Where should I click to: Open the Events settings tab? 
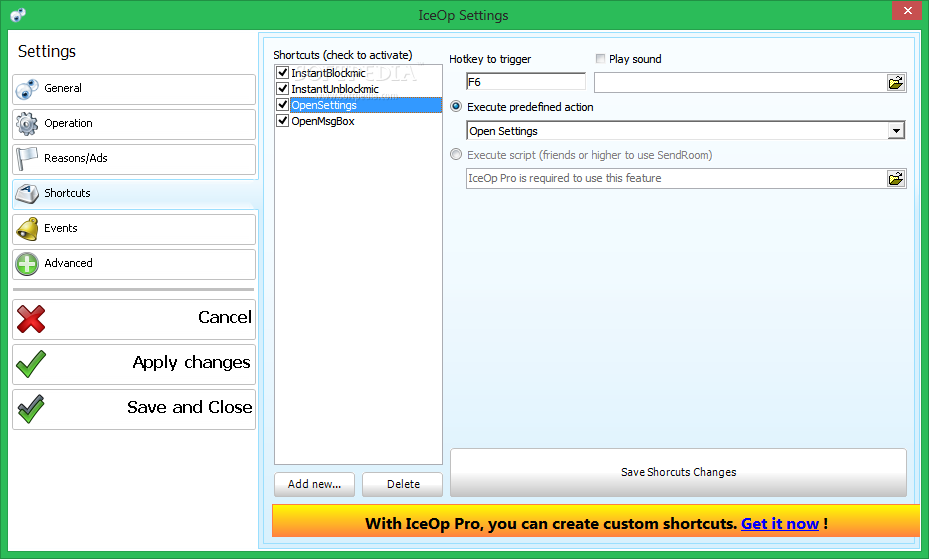point(134,229)
